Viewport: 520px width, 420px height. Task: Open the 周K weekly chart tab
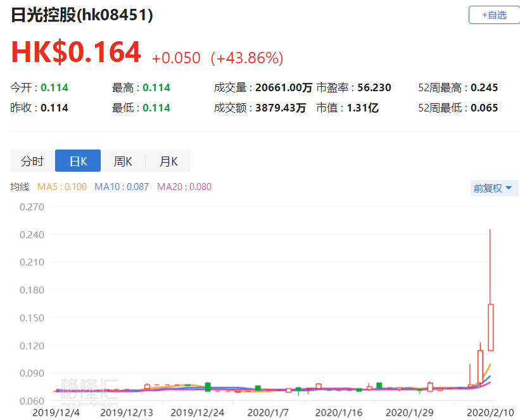coord(123,161)
